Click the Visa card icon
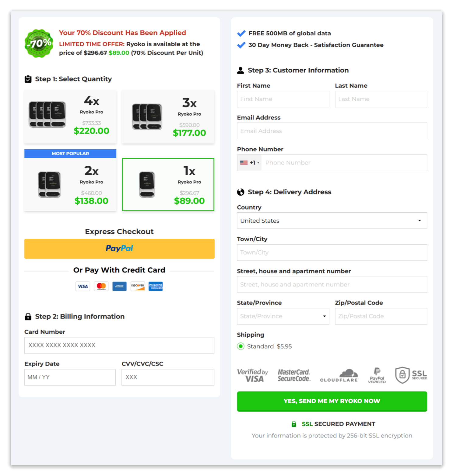The width and height of the screenshot is (453, 476). [83, 286]
